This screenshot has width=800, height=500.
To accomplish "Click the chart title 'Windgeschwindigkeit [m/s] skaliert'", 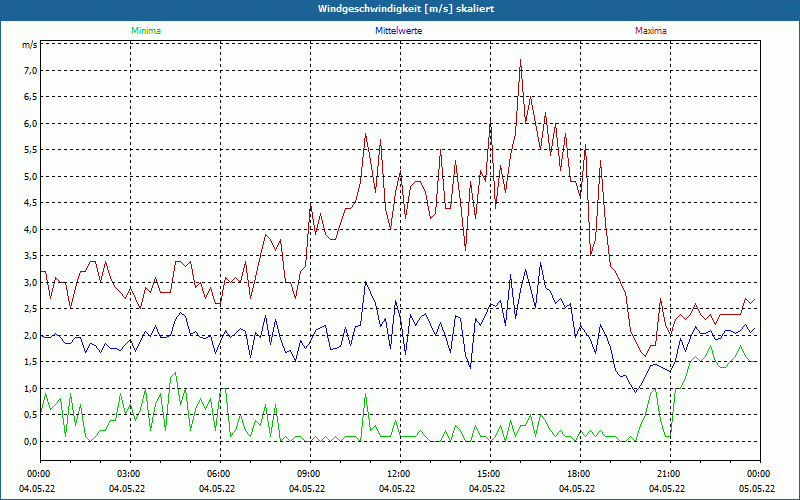I will 406,9.
